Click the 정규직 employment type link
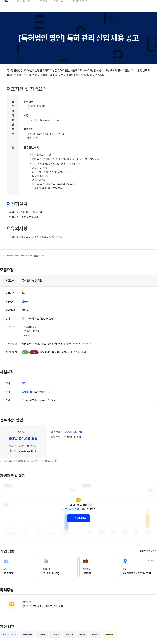This screenshot has width=157, height=644. (x=25, y=301)
